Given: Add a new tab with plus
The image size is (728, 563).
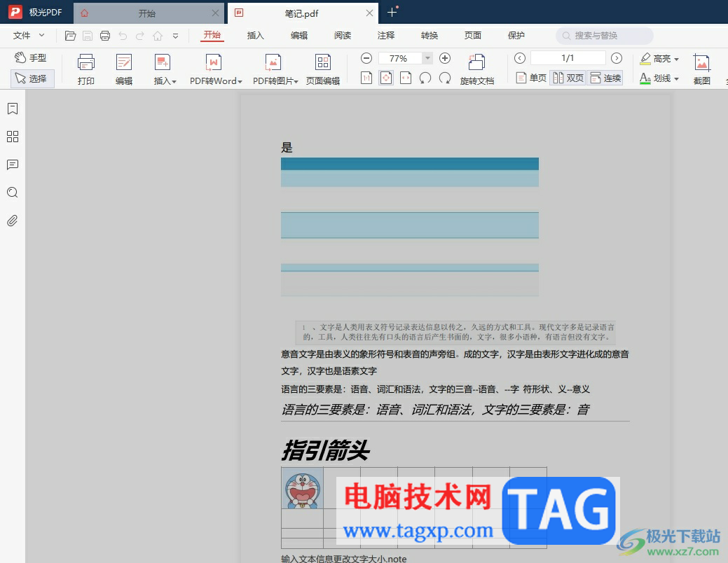Looking at the screenshot, I should coord(392,12).
